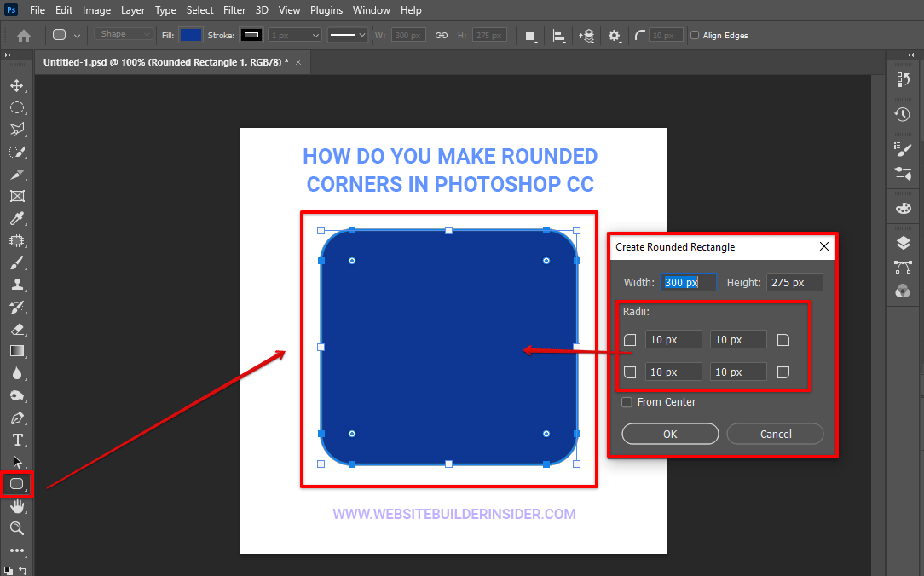
Task: Open the Shape tool mode dropdown
Action: click(x=122, y=34)
